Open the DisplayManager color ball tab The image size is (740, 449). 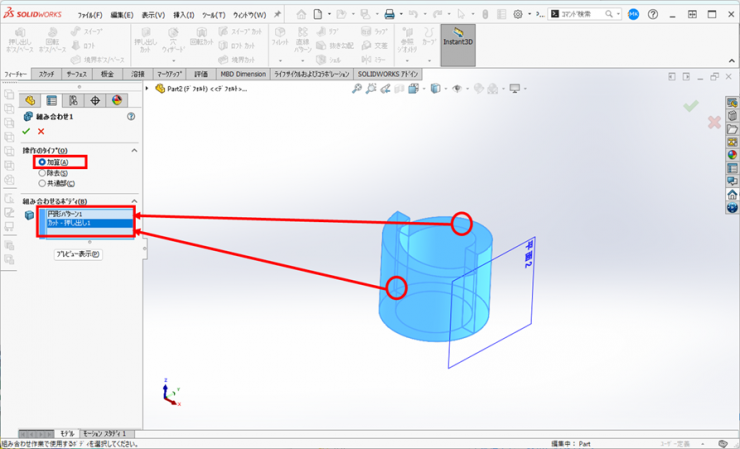click(x=116, y=100)
